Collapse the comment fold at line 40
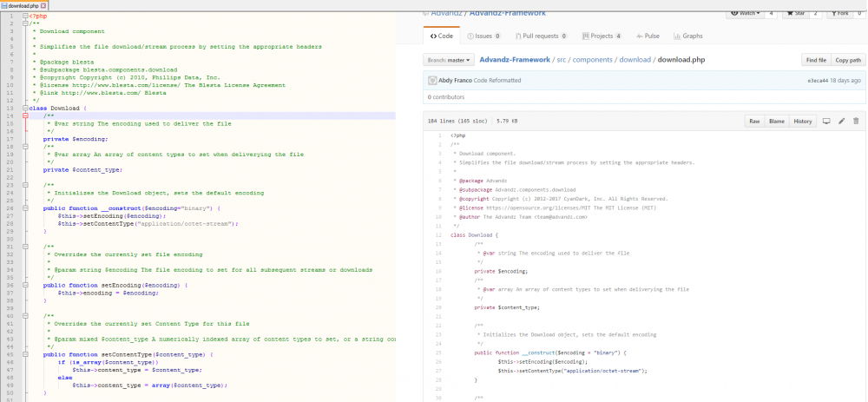 point(25,316)
